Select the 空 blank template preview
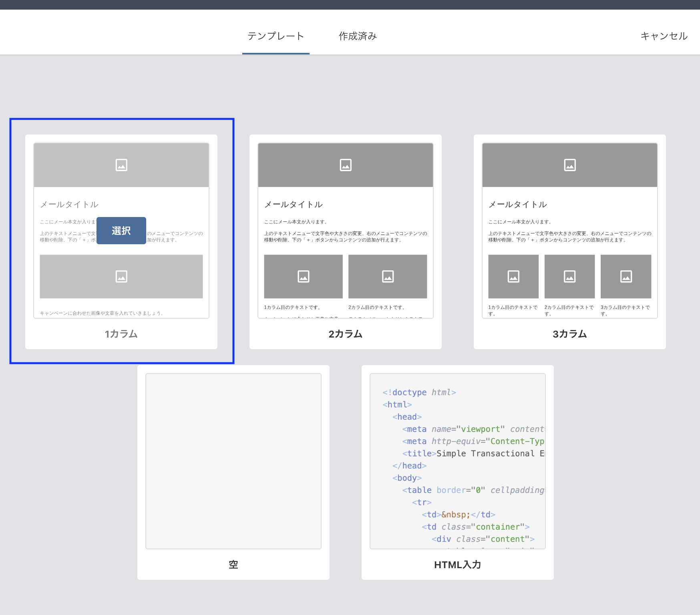 [x=233, y=461]
